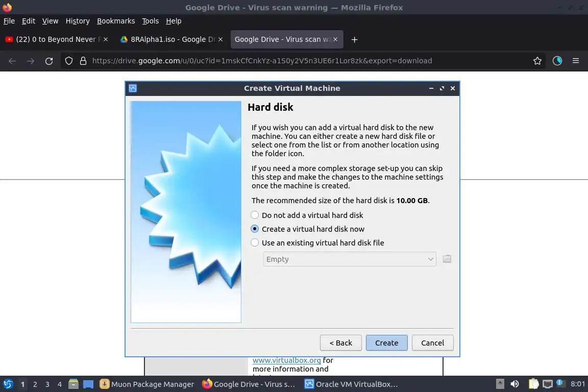Click the Create button
This screenshot has height=392, width=588.
386,343
